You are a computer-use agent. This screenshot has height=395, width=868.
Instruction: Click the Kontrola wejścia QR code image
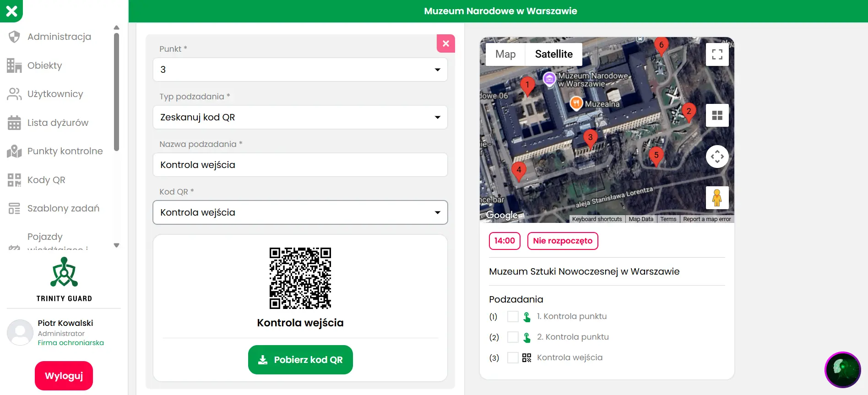pyautogui.click(x=300, y=278)
